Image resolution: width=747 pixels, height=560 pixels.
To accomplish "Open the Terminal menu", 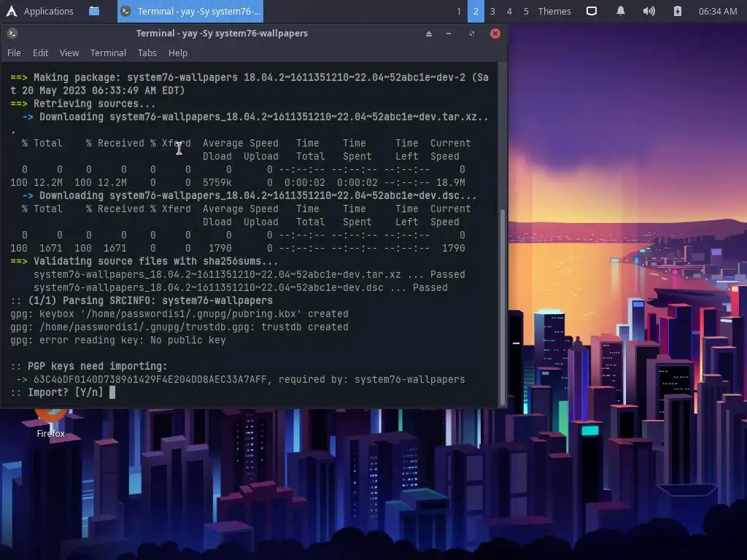I will pos(108,52).
